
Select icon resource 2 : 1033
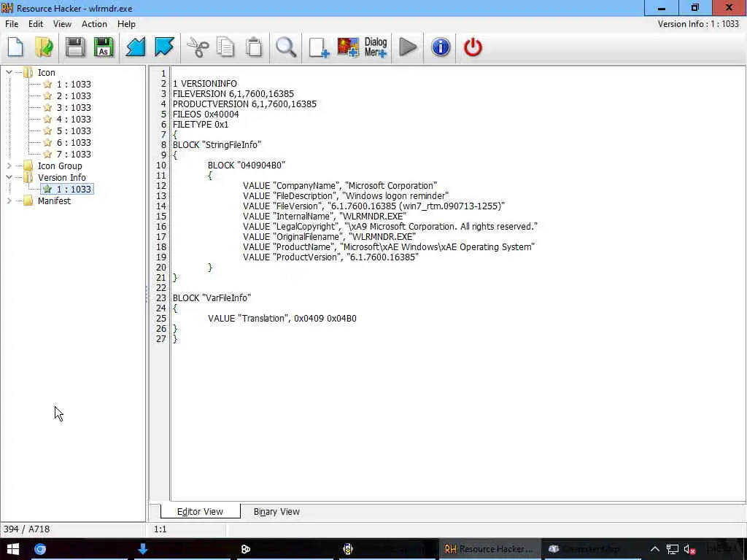tap(74, 96)
